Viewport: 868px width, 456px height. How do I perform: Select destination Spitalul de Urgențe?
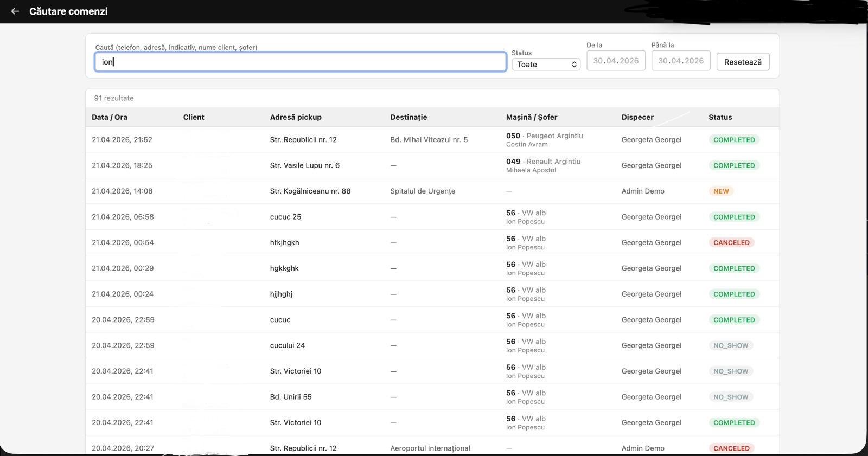[x=422, y=191]
